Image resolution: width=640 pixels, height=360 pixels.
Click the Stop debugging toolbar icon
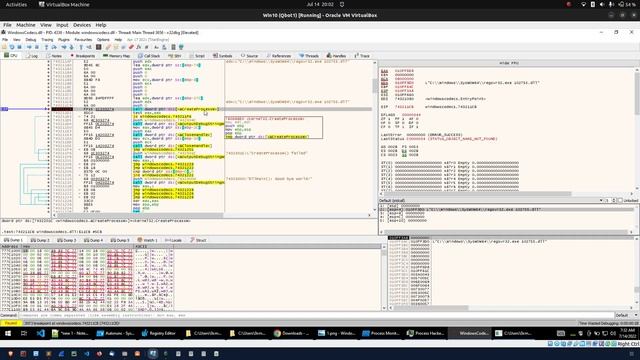pyautogui.click(x=19, y=47)
